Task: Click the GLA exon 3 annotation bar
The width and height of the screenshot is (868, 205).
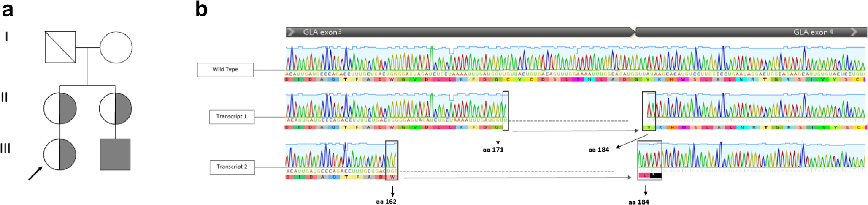Action: [x=460, y=32]
